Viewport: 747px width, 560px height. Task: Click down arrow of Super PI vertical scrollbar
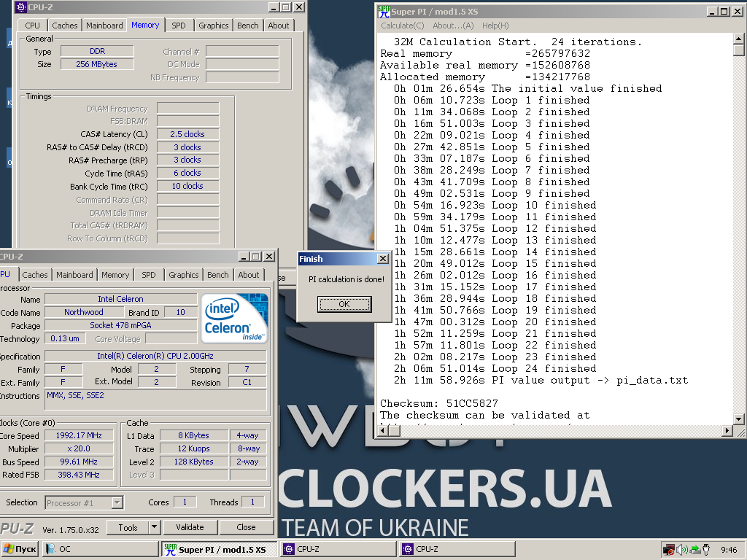pyautogui.click(x=738, y=419)
